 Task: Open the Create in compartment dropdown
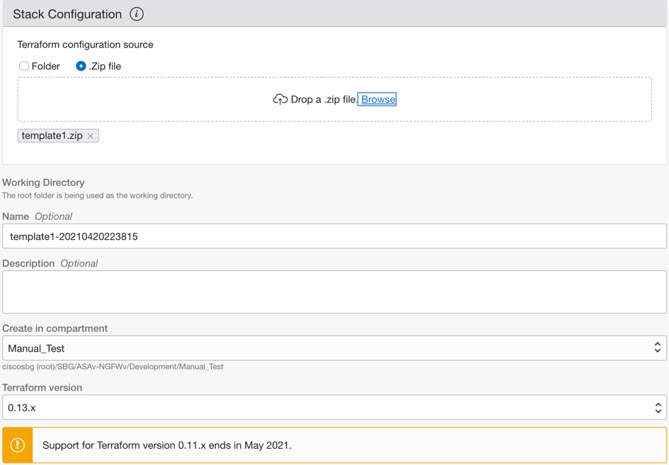click(x=334, y=348)
